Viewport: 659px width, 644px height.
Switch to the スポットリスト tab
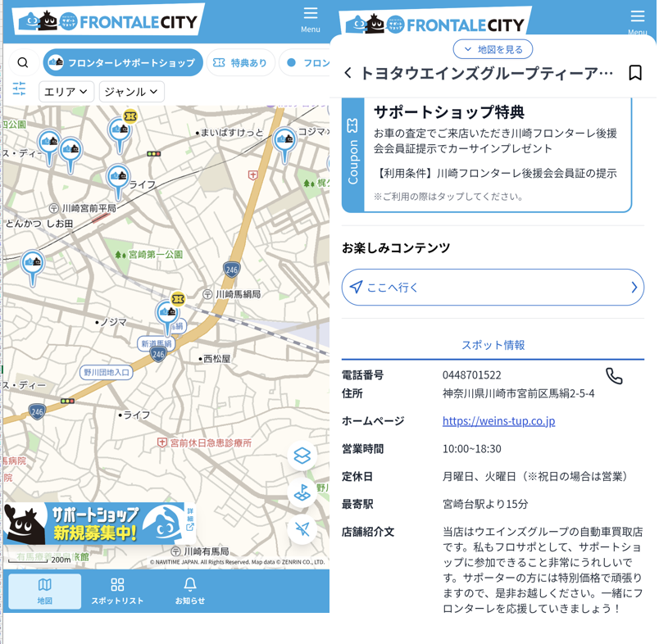pyautogui.click(x=117, y=591)
